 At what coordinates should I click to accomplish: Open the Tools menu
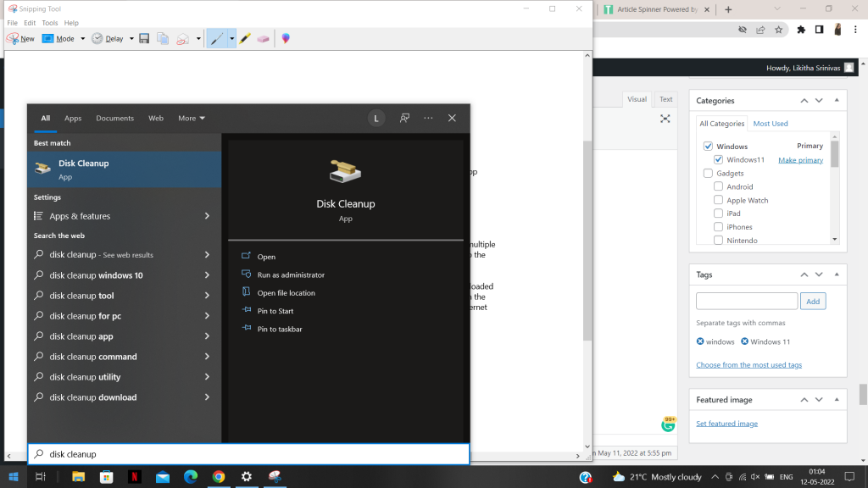click(49, 22)
